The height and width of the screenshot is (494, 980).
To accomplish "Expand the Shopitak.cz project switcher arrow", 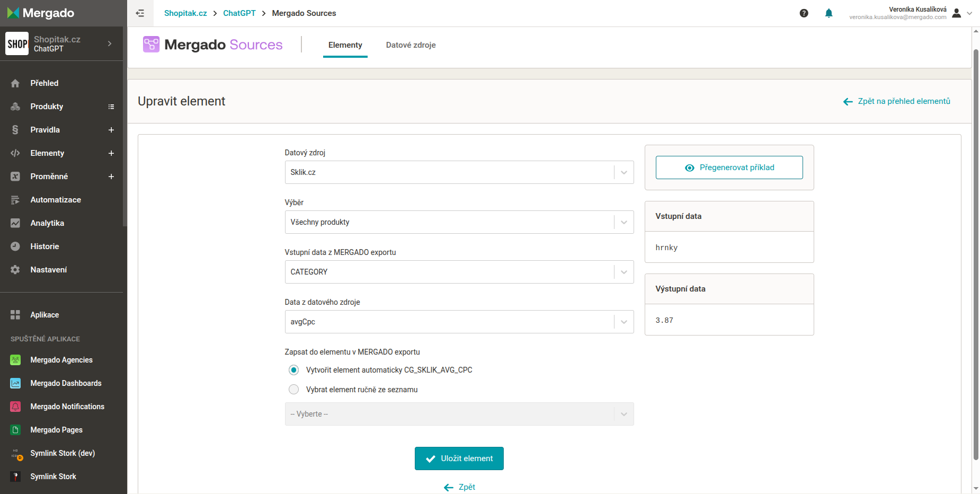I will [x=110, y=43].
